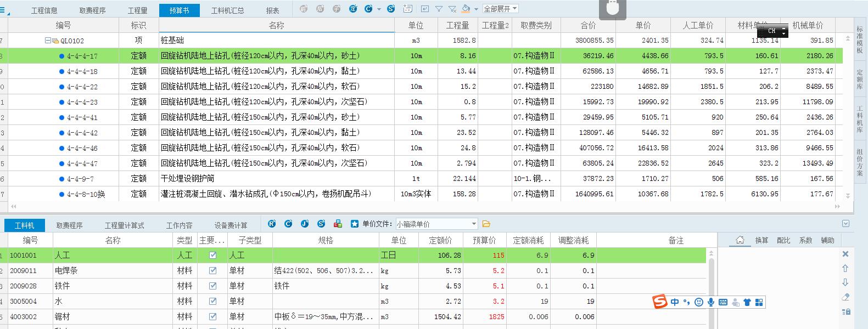Click the blue star icon
The width and height of the screenshot is (868, 329).
pyautogui.click(x=355, y=224)
